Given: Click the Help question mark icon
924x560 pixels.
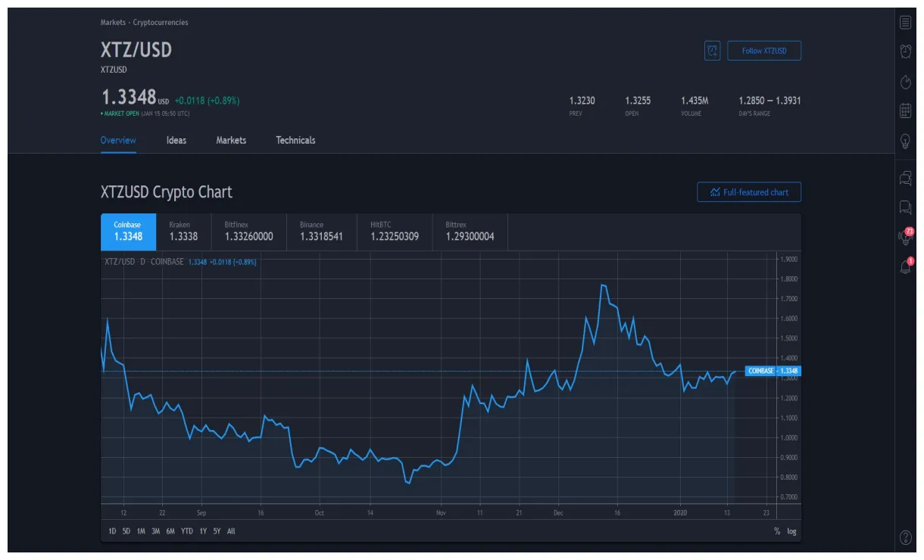Looking at the screenshot, I should coord(905,537).
